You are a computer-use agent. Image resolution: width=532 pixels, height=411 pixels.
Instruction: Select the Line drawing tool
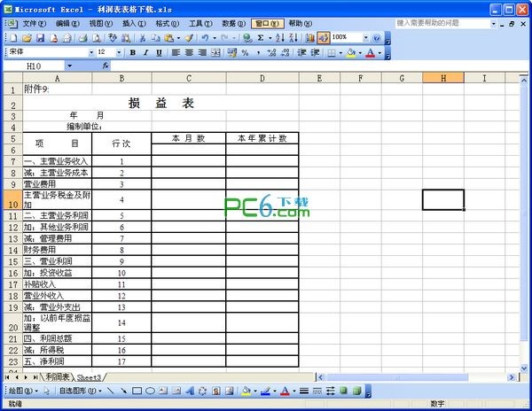(110, 391)
